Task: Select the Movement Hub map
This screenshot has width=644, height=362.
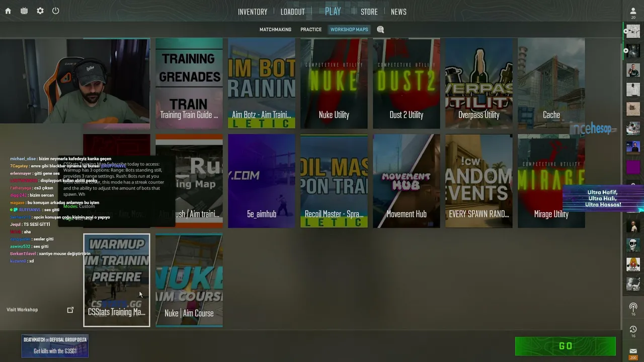Action: (x=407, y=181)
